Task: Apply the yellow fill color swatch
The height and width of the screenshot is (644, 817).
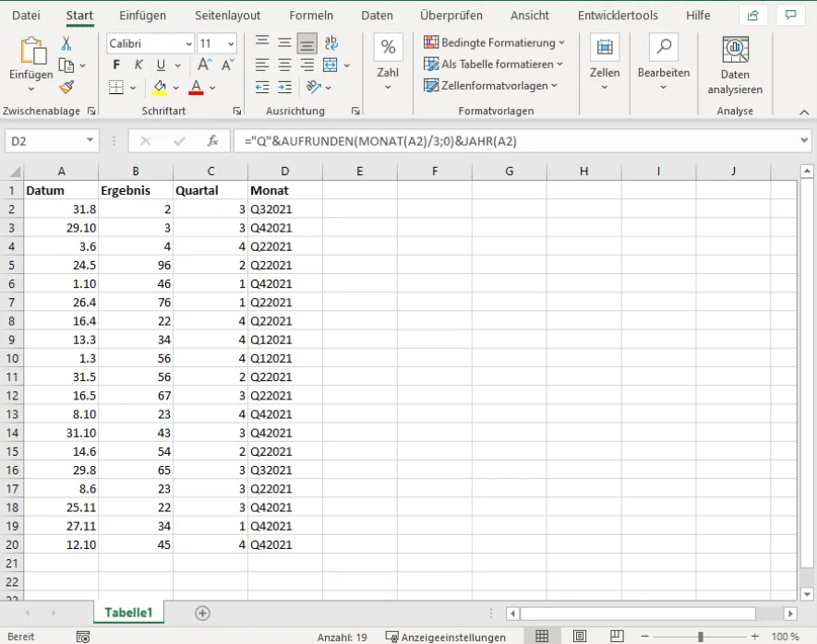Action: click(160, 88)
